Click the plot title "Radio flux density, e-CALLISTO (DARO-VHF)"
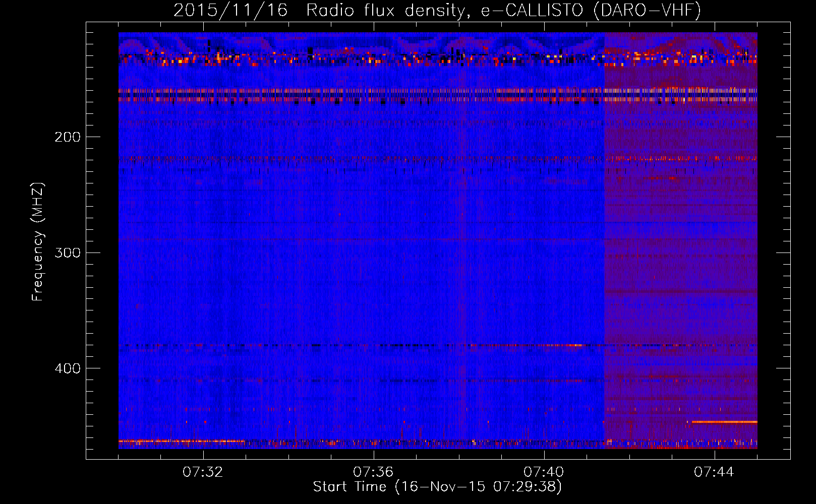This screenshot has width=816, height=504. (x=503, y=11)
